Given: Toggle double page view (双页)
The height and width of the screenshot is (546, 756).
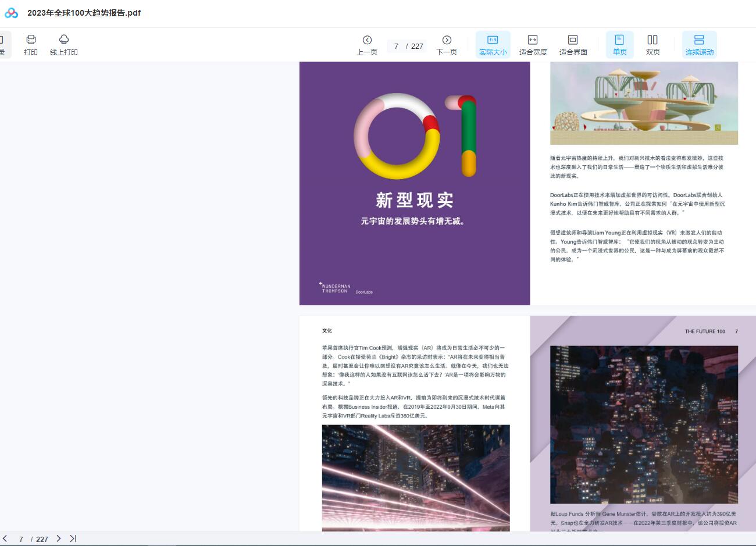Looking at the screenshot, I should click(652, 45).
